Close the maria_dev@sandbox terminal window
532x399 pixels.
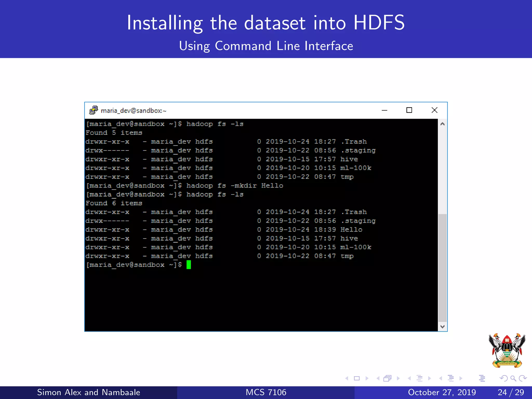click(x=434, y=110)
